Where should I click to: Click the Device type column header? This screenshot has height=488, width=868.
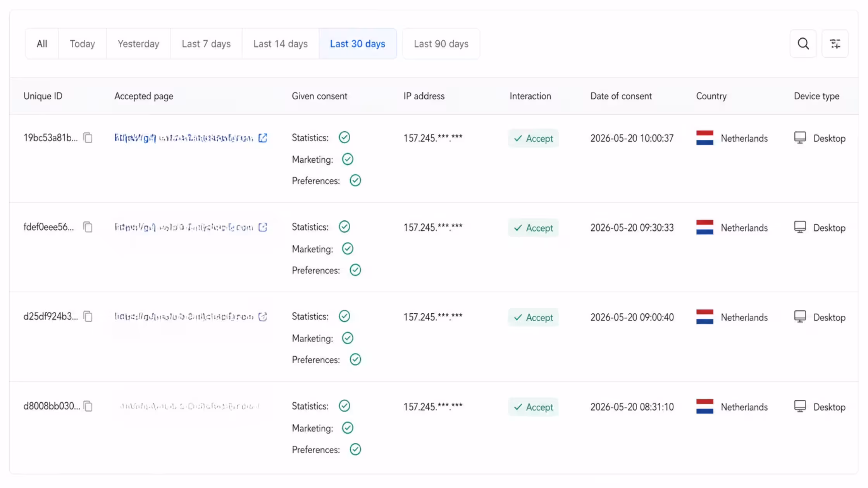coord(816,96)
